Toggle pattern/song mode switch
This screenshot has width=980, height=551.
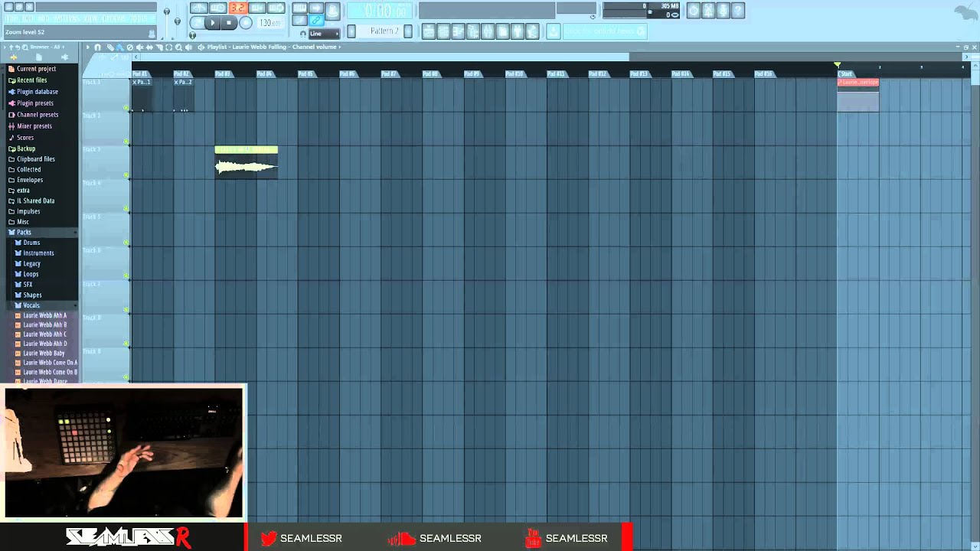coord(198,23)
